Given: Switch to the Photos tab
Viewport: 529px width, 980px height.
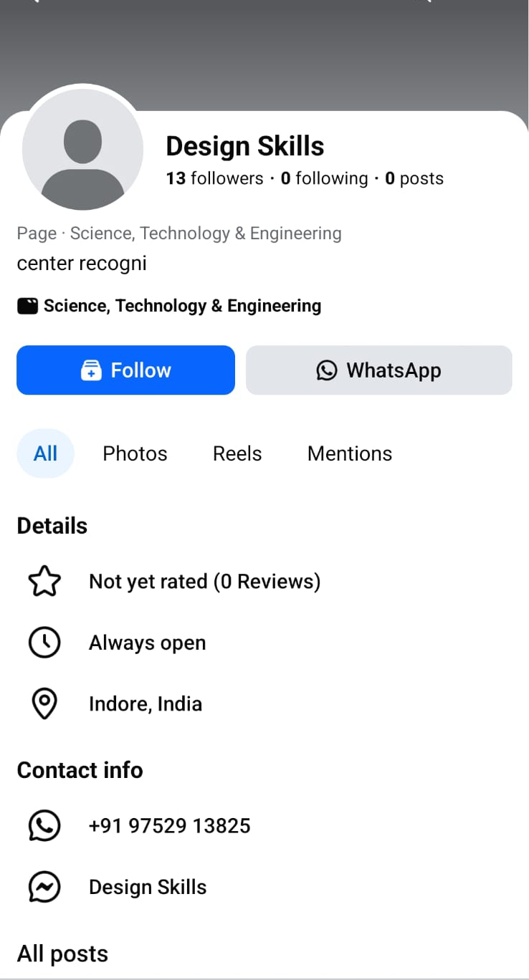Looking at the screenshot, I should (x=135, y=453).
